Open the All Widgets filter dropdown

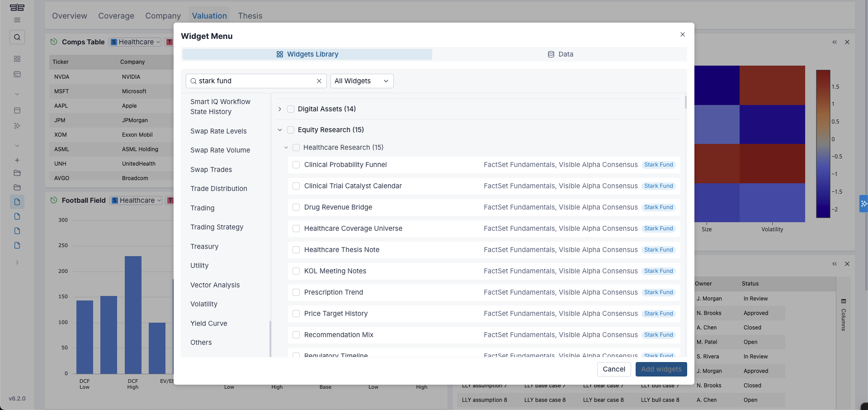click(362, 81)
